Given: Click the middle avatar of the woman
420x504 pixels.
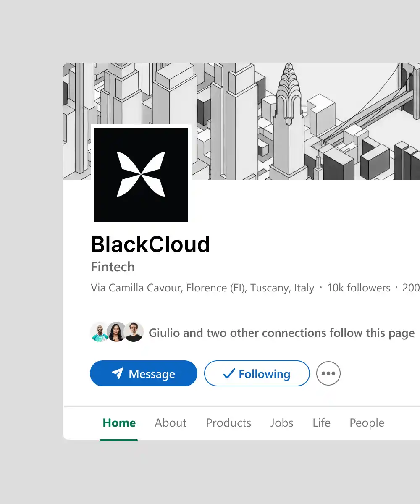Looking at the screenshot, I should click(116, 332).
